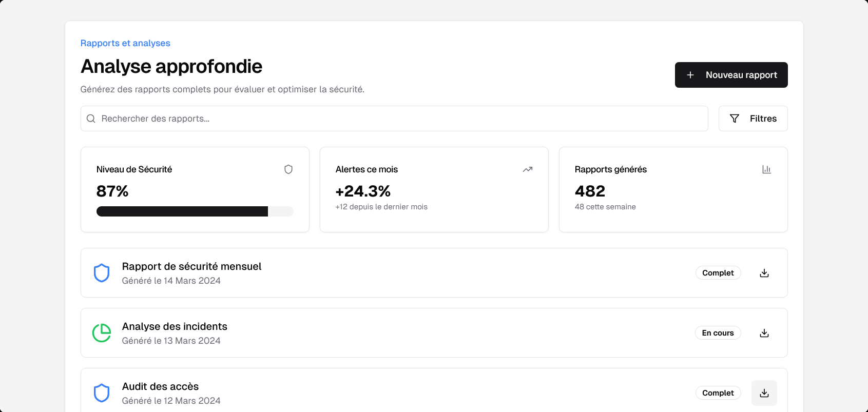
Task: Click the bar chart icon in Rapports générés card
Action: (767, 169)
